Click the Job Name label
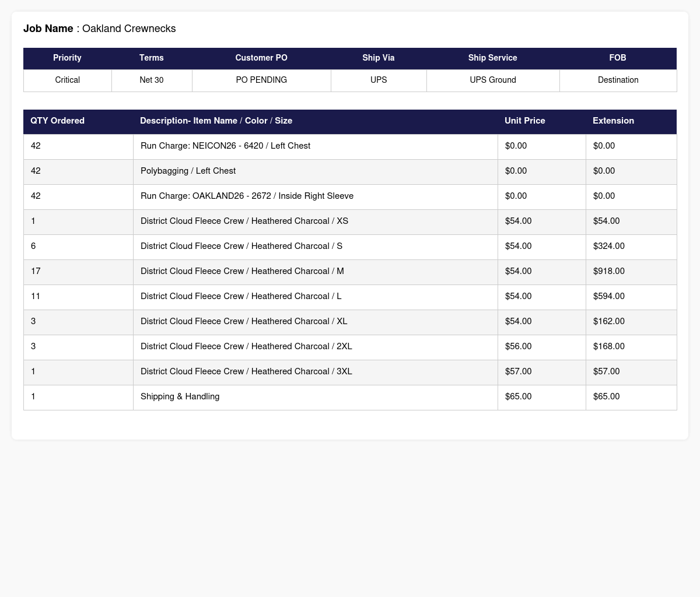The image size is (700, 597). point(48,29)
